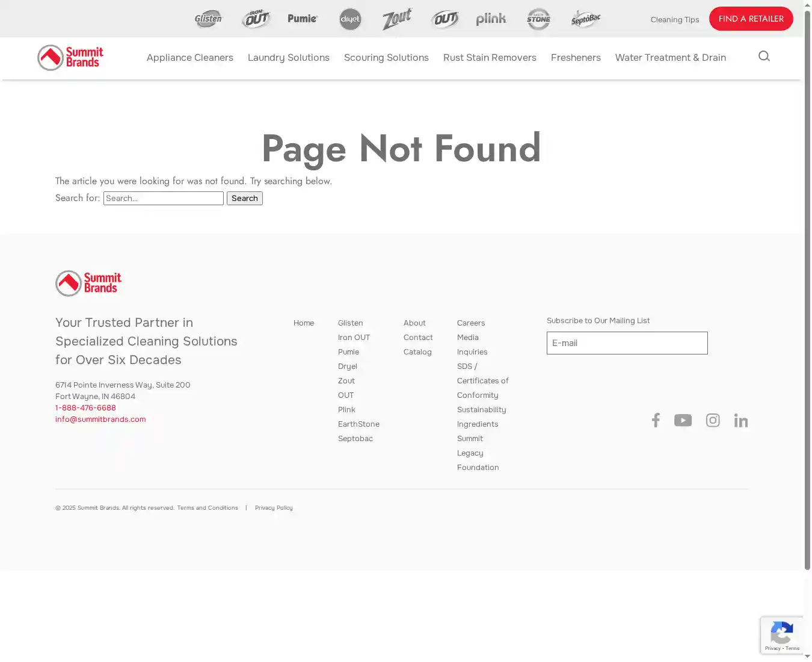Click the E-mail mailing list field
Viewport: 812px width, 662px height.
[x=627, y=343]
